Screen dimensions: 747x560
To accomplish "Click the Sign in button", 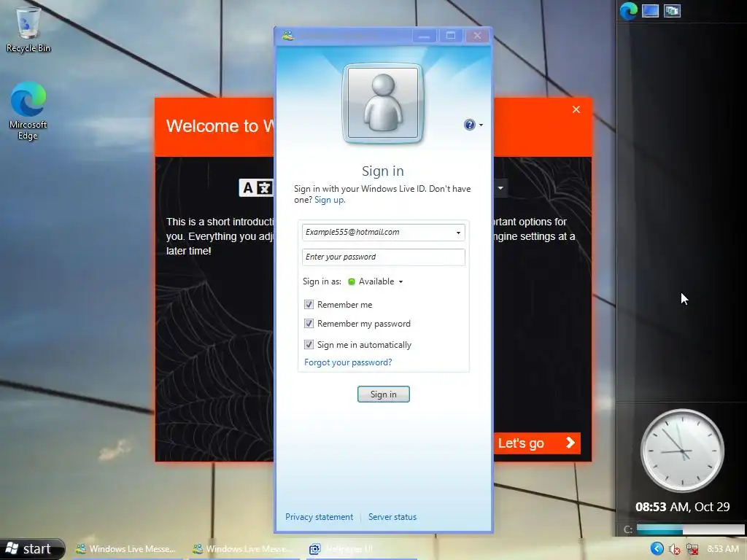I will pyautogui.click(x=384, y=394).
